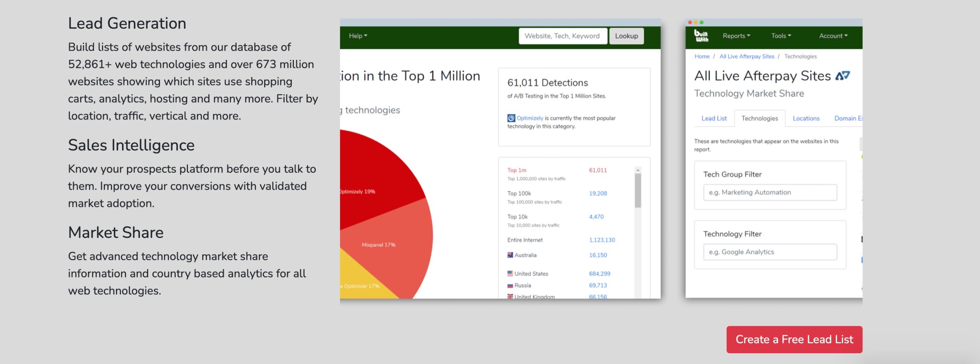980x364 pixels.
Task: Switch to the Lead List tab
Action: pos(714,118)
